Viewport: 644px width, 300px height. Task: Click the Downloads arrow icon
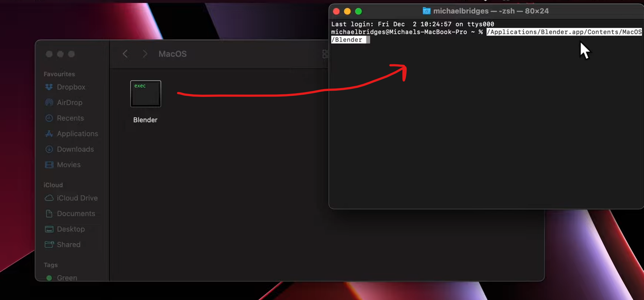coord(49,149)
